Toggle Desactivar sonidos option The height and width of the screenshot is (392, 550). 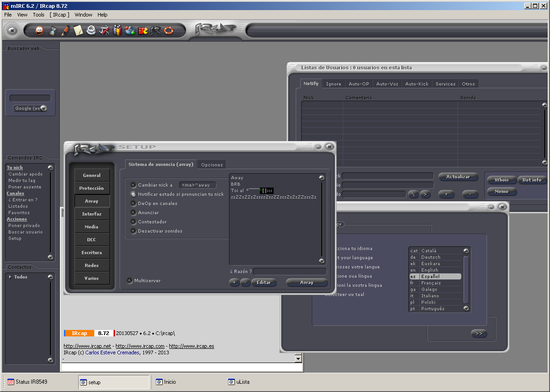[x=133, y=231]
